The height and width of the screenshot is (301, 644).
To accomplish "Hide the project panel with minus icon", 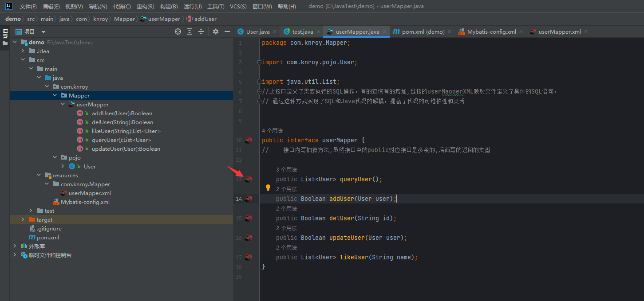I will point(227,31).
